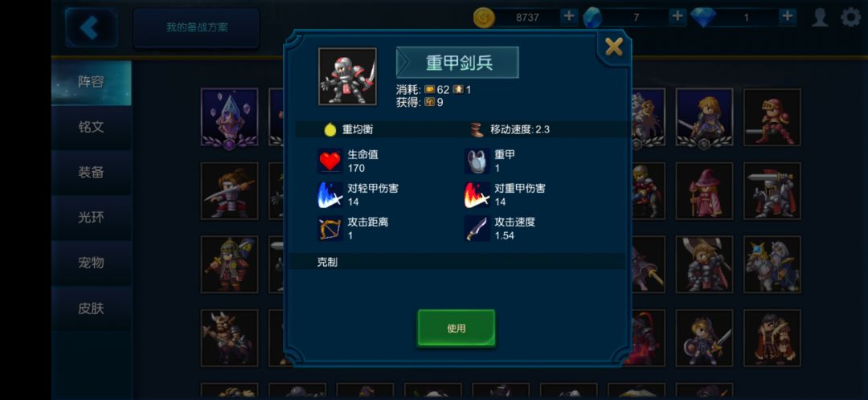Click the back arrow icon
This screenshot has height=400, width=868.
(91, 27)
